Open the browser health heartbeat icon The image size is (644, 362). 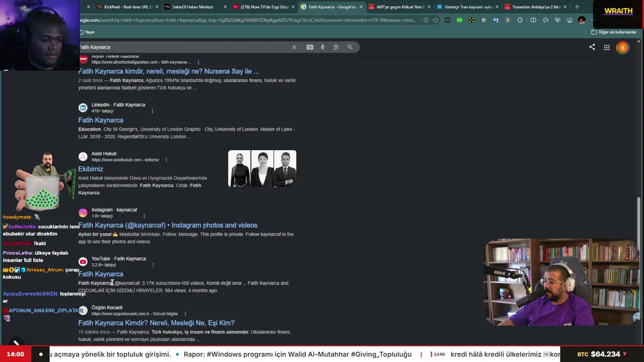(557, 20)
